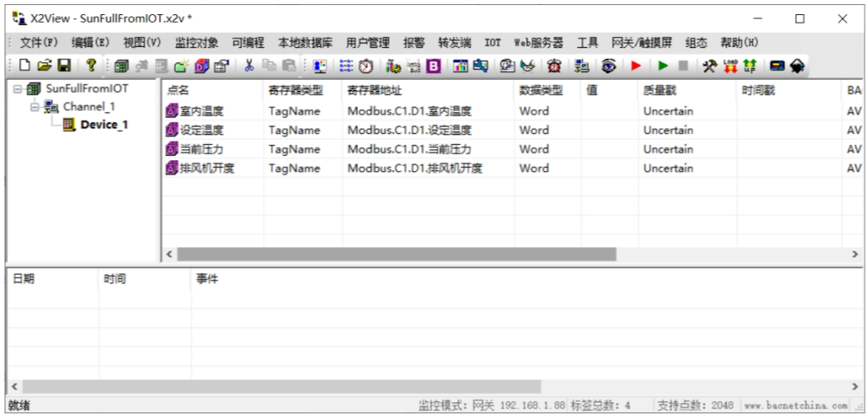868x415 pixels.
Task: Collapse the SunFullFromIOT tree root
Action: click(17, 89)
